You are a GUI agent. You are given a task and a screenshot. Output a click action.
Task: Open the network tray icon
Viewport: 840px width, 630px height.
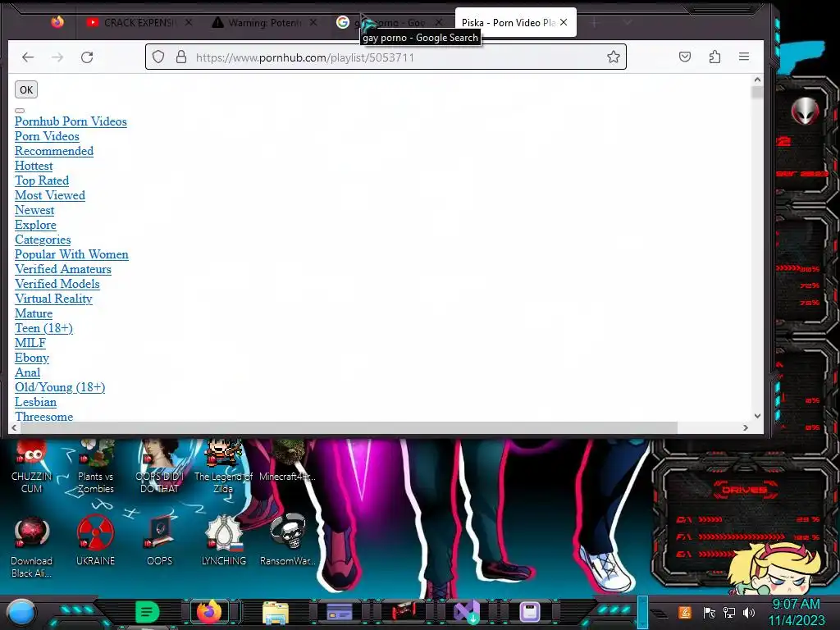click(729, 612)
